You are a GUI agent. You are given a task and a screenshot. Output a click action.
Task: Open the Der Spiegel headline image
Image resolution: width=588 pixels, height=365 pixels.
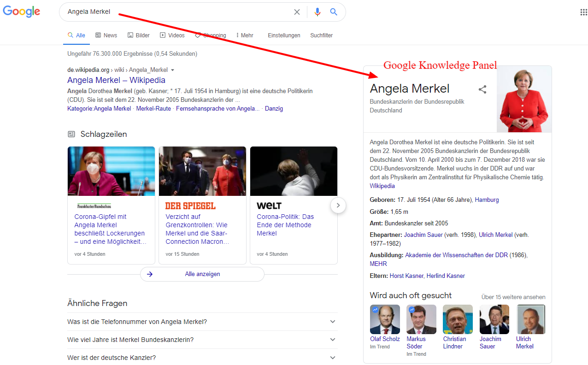202,171
